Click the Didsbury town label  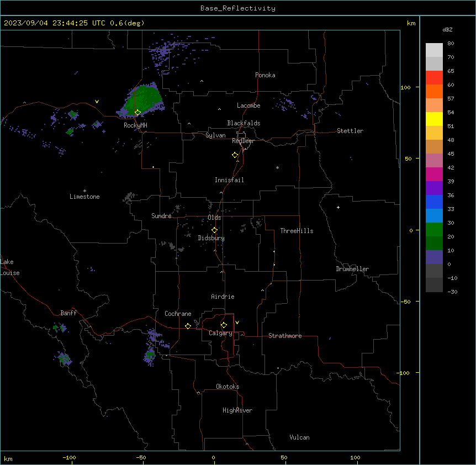[x=211, y=238]
